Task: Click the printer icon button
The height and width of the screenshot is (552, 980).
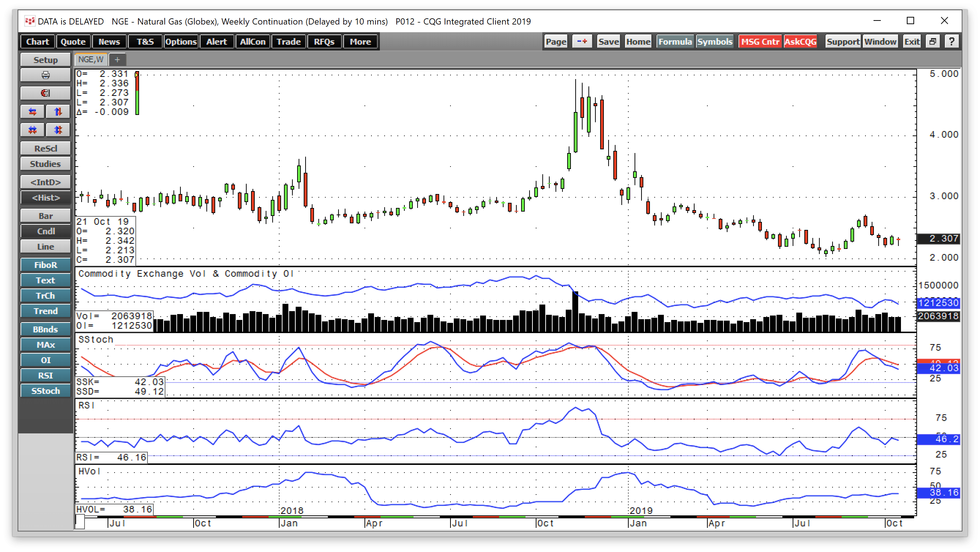Action: (45, 75)
